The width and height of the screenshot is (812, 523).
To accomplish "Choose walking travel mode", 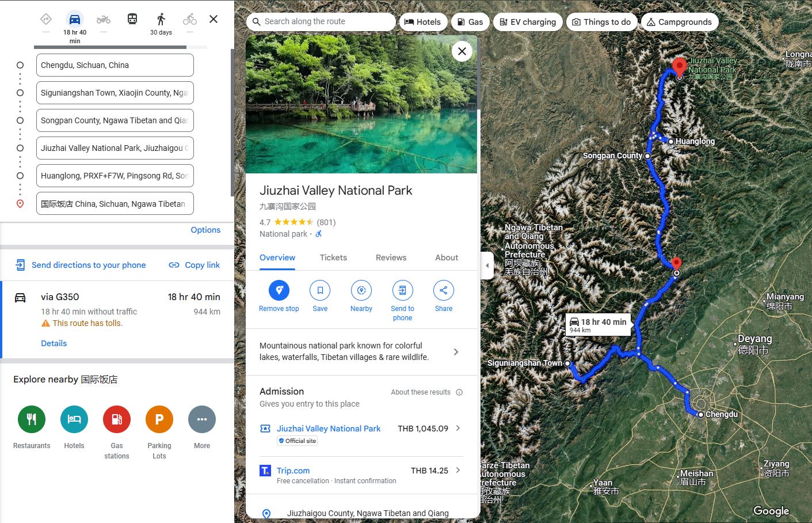I will (161, 19).
